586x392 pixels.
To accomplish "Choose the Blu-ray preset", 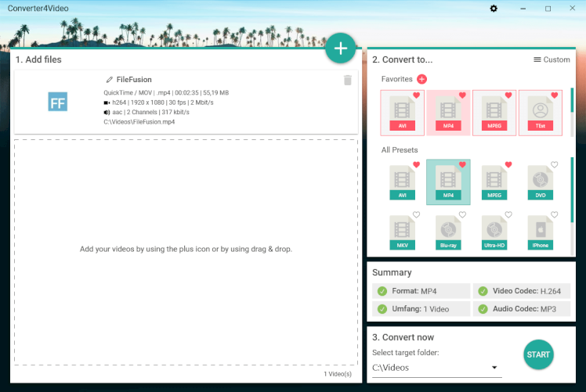I will [x=448, y=232].
